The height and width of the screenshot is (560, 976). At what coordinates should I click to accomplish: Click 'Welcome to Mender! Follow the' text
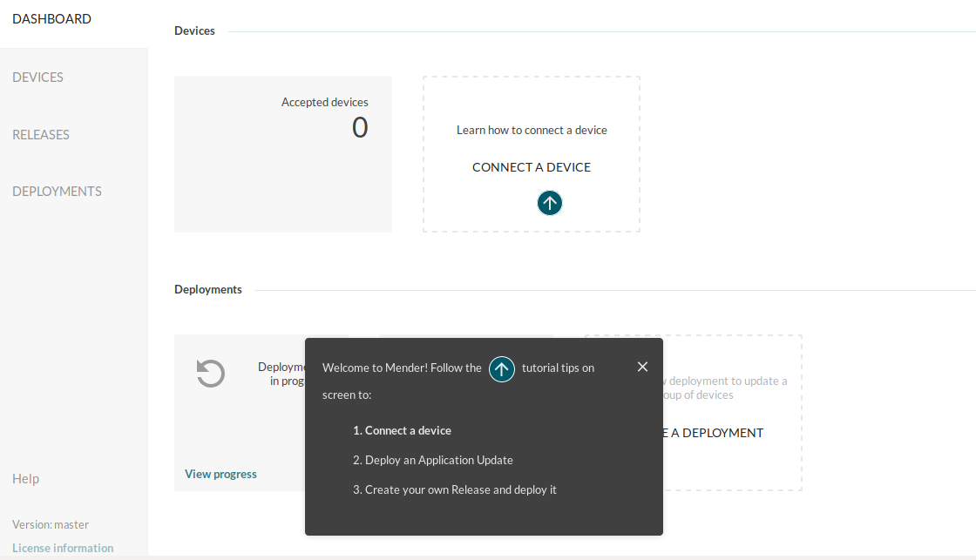click(x=402, y=368)
